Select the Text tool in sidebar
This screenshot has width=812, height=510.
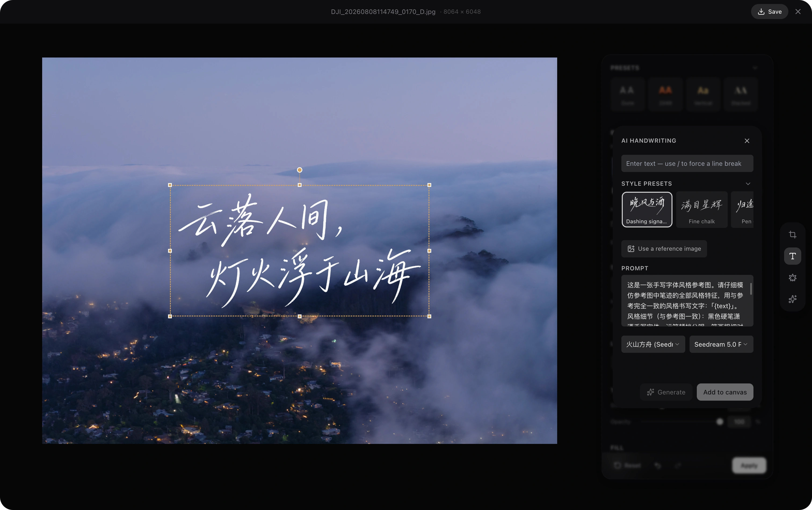click(x=792, y=256)
